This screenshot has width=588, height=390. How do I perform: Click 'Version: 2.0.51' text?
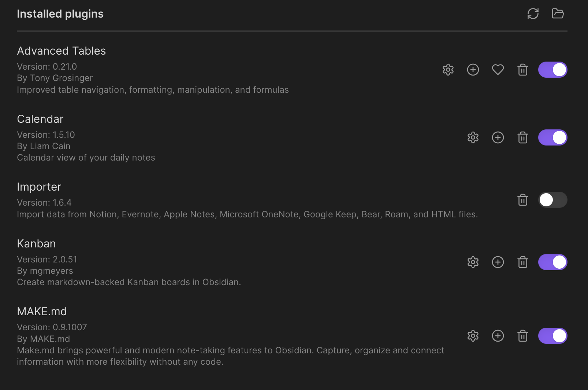(x=47, y=260)
